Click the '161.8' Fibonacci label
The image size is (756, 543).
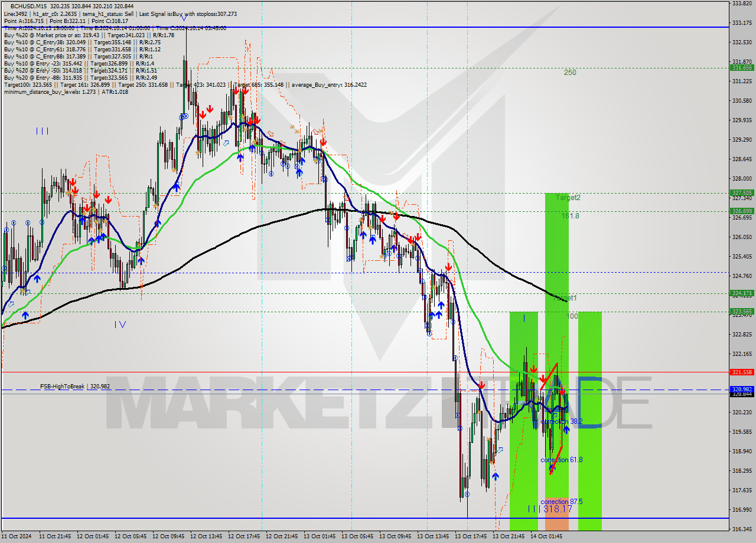pos(570,216)
